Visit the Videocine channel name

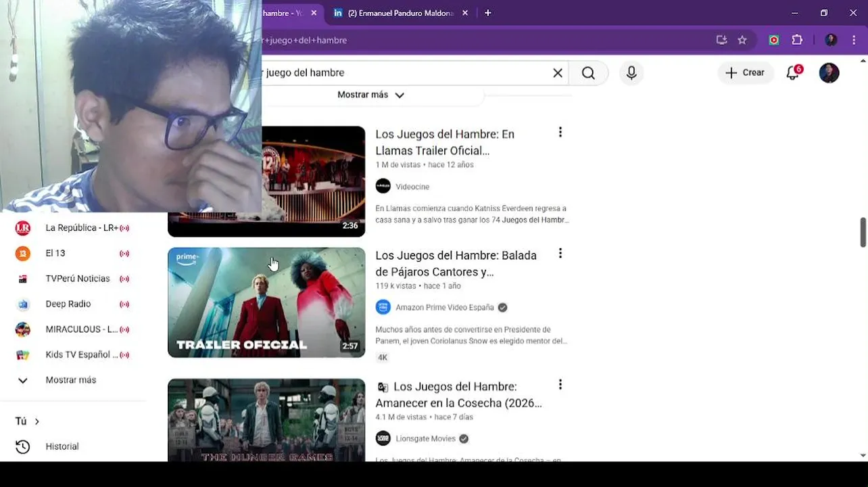pyautogui.click(x=412, y=187)
